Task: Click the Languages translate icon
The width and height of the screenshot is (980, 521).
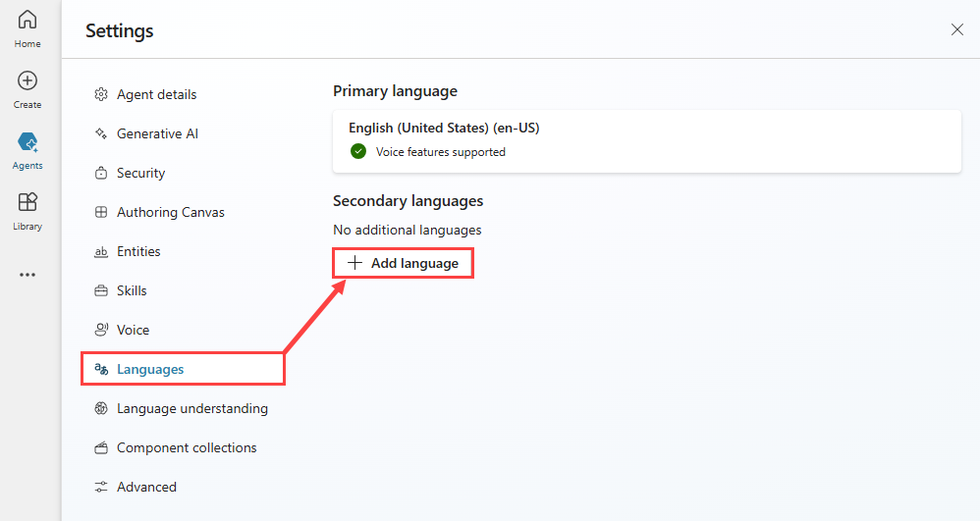Action: (x=100, y=369)
